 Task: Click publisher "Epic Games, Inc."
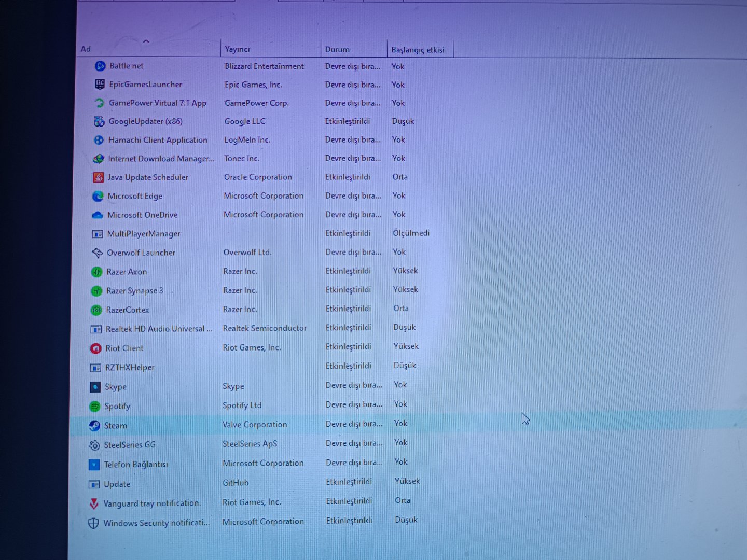pos(253,85)
